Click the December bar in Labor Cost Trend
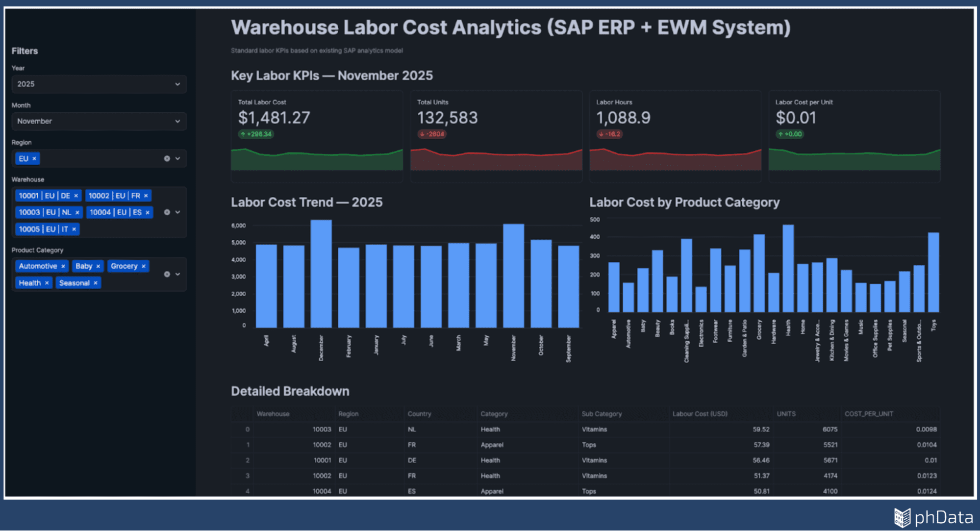The image size is (980, 531). 321,274
